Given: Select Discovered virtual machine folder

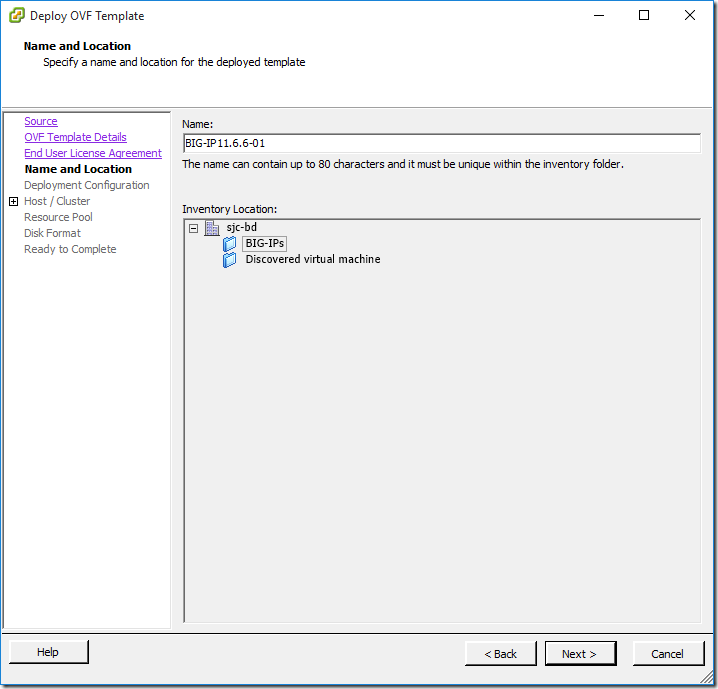Looking at the screenshot, I should coord(313,260).
